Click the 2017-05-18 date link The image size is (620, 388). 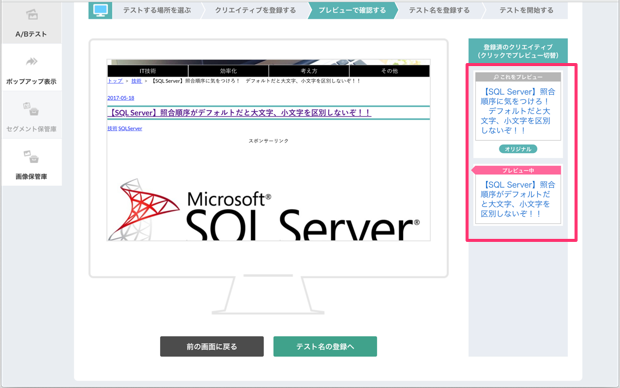point(121,98)
